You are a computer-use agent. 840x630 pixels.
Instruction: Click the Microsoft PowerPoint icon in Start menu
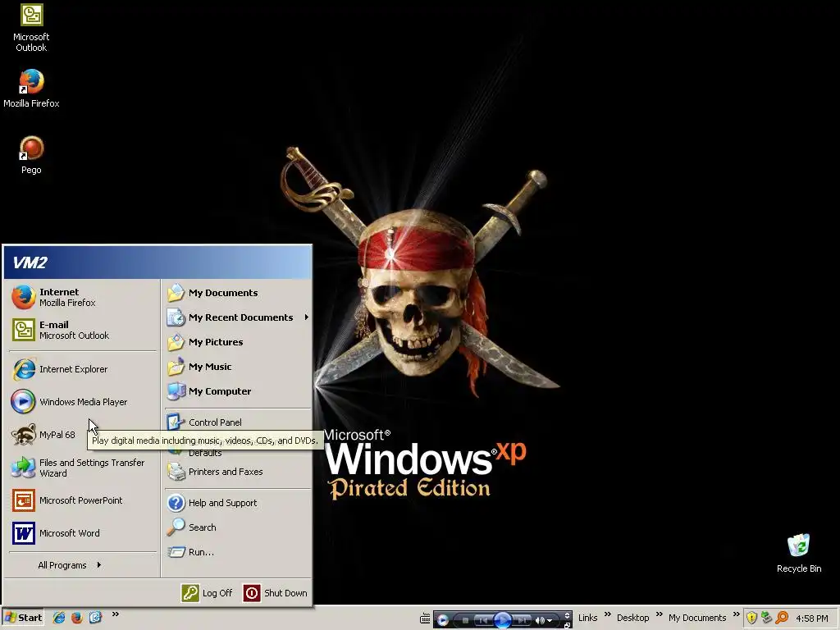pyautogui.click(x=24, y=500)
